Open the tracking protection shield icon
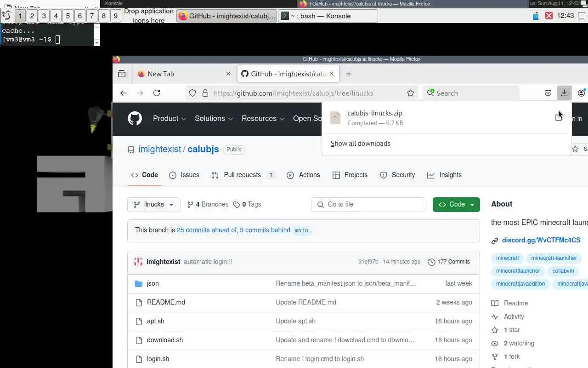The height and width of the screenshot is (368, 588). click(x=192, y=93)
